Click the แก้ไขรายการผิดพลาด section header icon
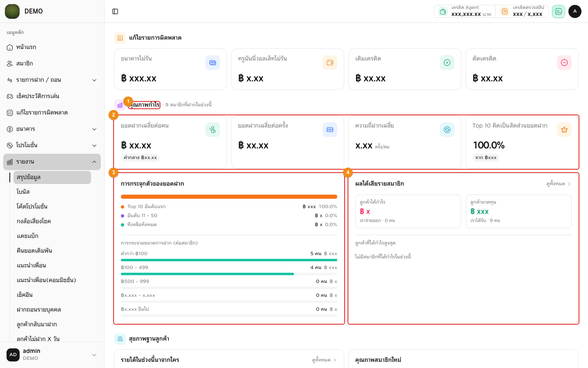The height and width of the screenshot is (368, 588). [x=120, y=38]
